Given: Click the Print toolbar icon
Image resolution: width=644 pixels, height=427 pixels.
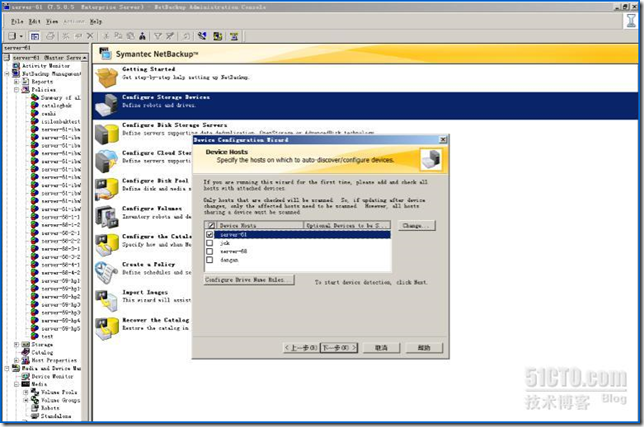Looking at the screenshot, I should [50, 37].
